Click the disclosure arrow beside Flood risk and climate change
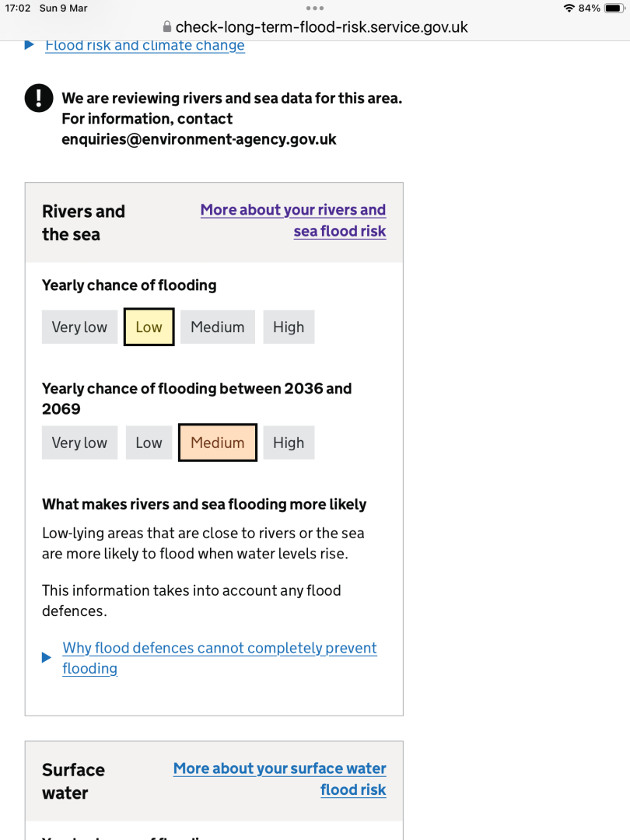 tap(28, 45)
